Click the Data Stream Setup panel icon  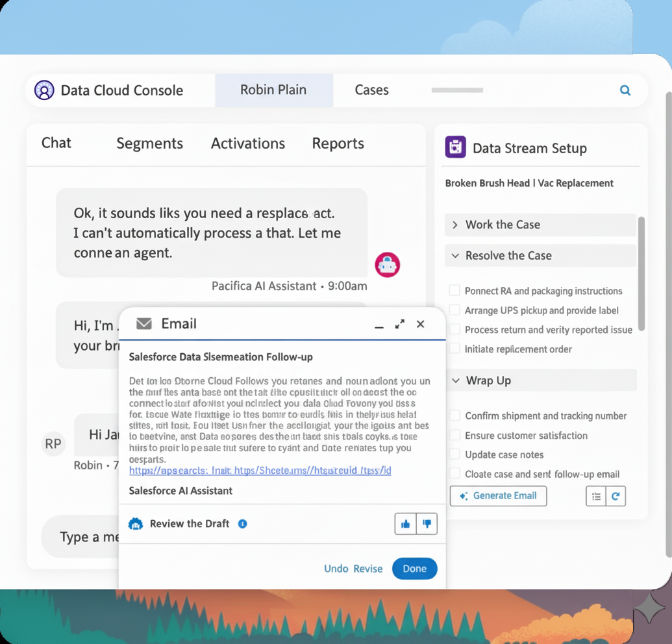[455, 148]
